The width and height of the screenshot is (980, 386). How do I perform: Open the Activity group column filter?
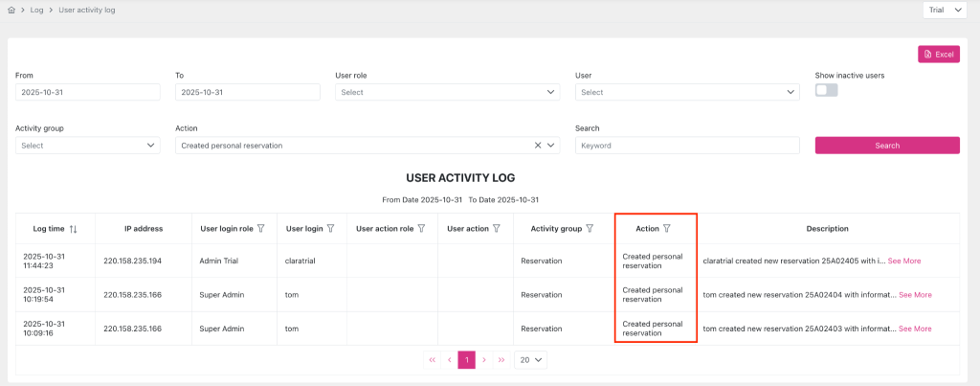590,229
